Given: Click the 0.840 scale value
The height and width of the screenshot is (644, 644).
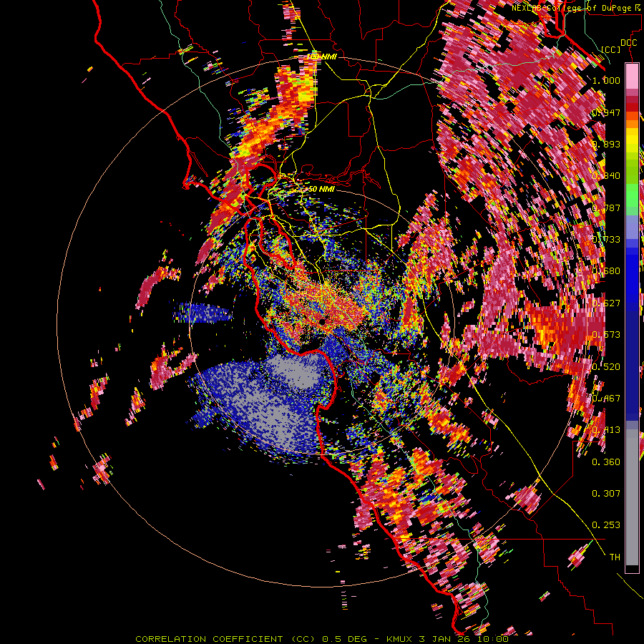Looking at the screenshot, I should (606, 176).
